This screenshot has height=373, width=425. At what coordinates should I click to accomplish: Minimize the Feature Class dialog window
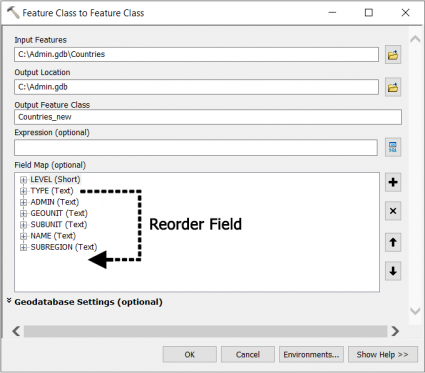coord(332,13)
